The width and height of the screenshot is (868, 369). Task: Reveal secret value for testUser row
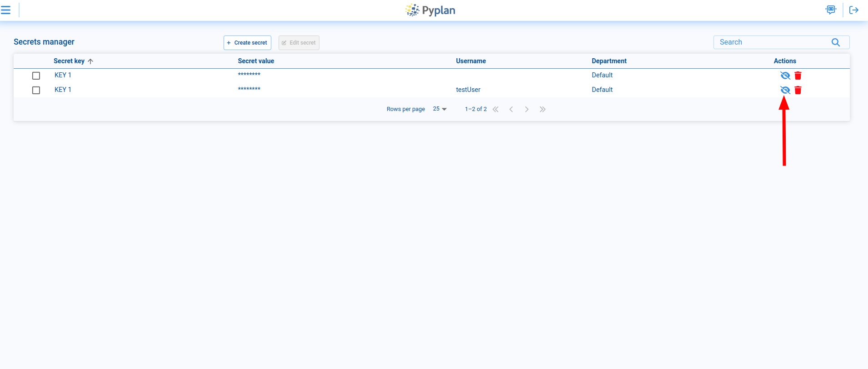coord(785,90)
